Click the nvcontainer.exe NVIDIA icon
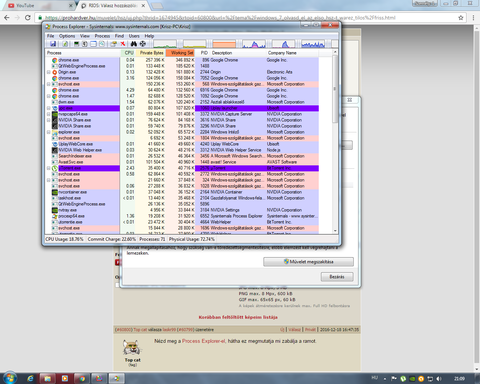Image resolution: width=480 pixels, height=384 pixels. [x=55, y=192]
